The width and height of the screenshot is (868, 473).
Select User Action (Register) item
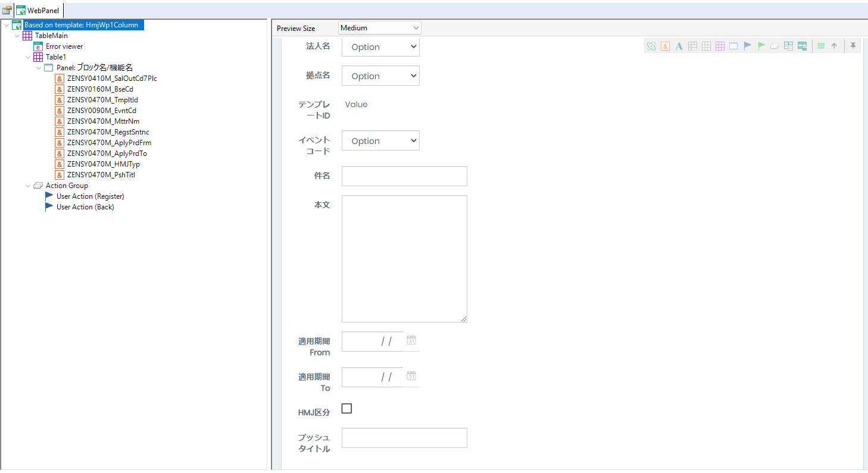tap(90, 196)
